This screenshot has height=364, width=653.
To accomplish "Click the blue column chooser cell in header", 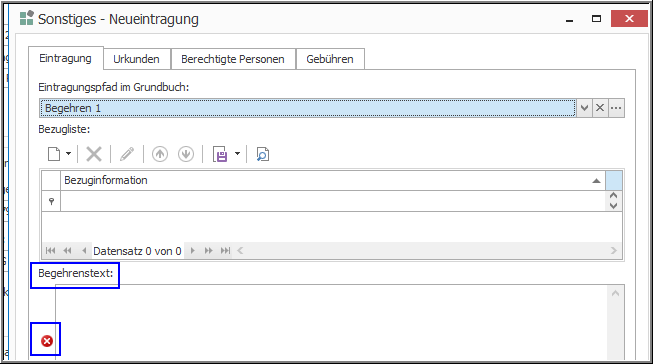I will (x=613, y=180).
